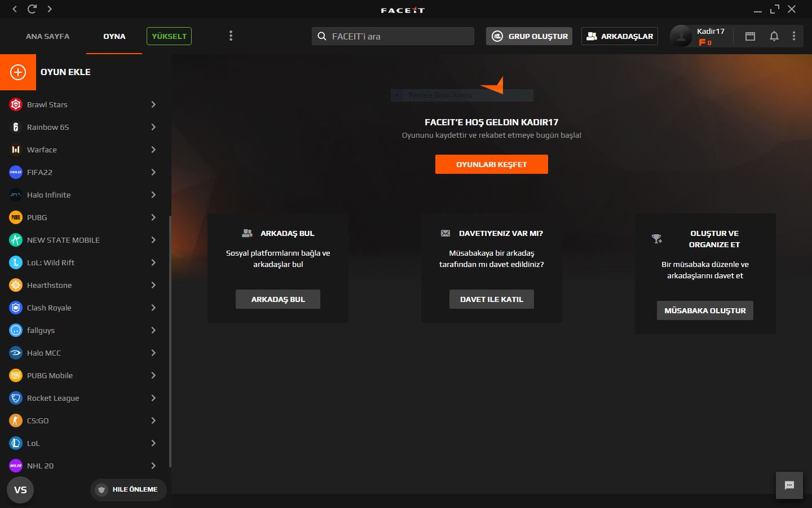Click the Halo MCC game icon
The height and width of the screenshot is (508, 812).
[16, 353]
